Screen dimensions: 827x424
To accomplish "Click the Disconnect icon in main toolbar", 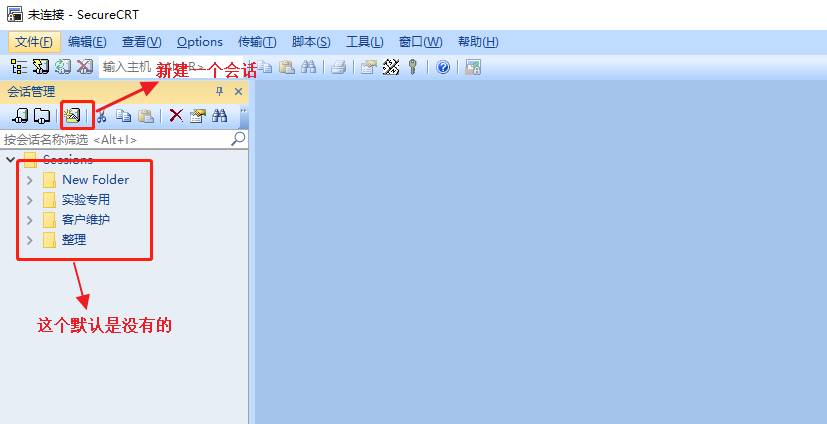I will click(85, 67).
